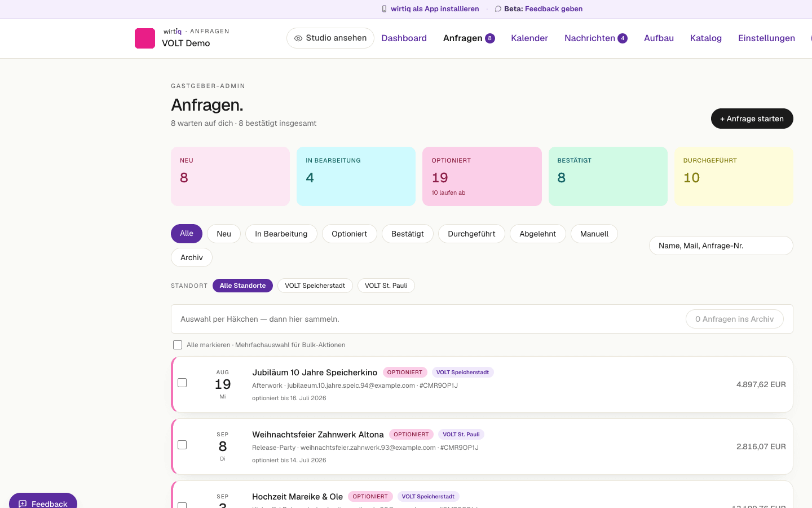Filter requests by Neu chip
Screen dimensions: 812x508
224,234
